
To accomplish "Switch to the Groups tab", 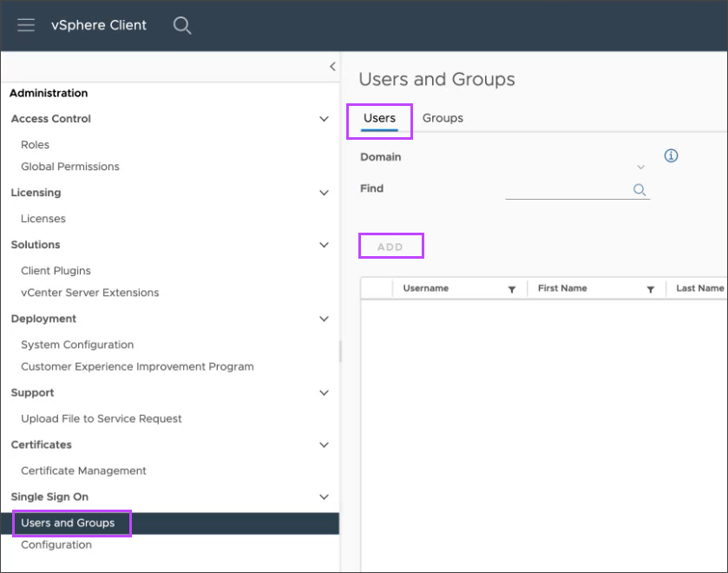I will [443, 118].
